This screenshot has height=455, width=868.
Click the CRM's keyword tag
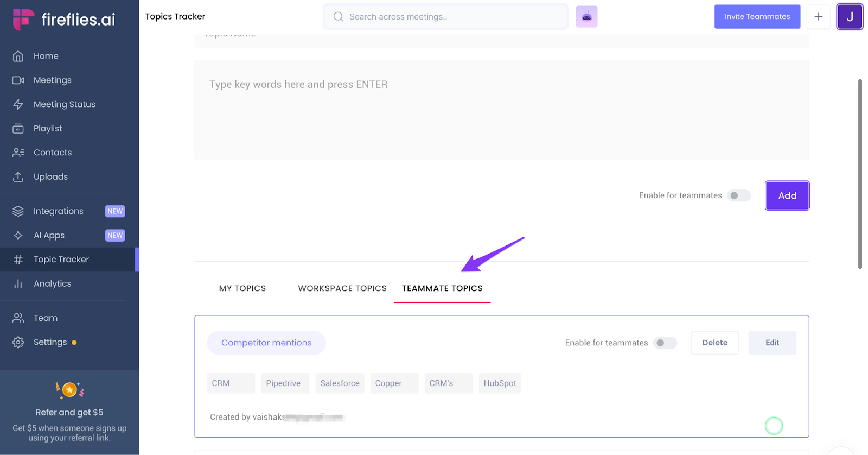(x=449, y=383)
